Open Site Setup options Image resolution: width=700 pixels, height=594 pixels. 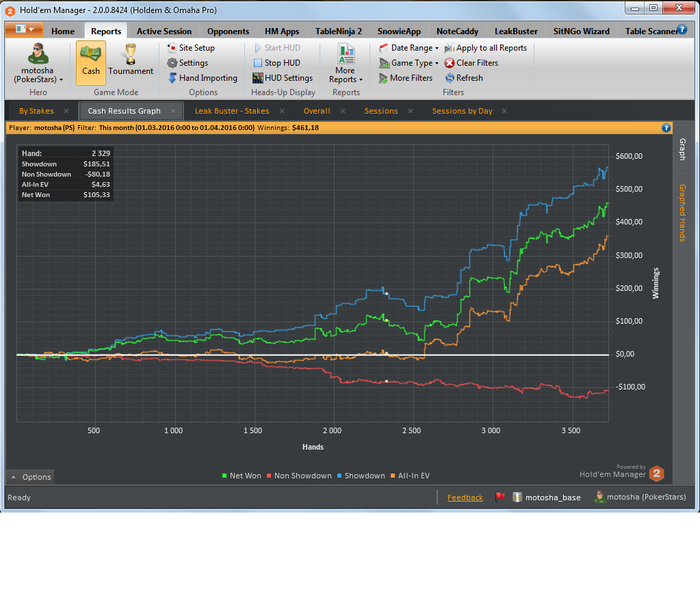click(191, 48)
